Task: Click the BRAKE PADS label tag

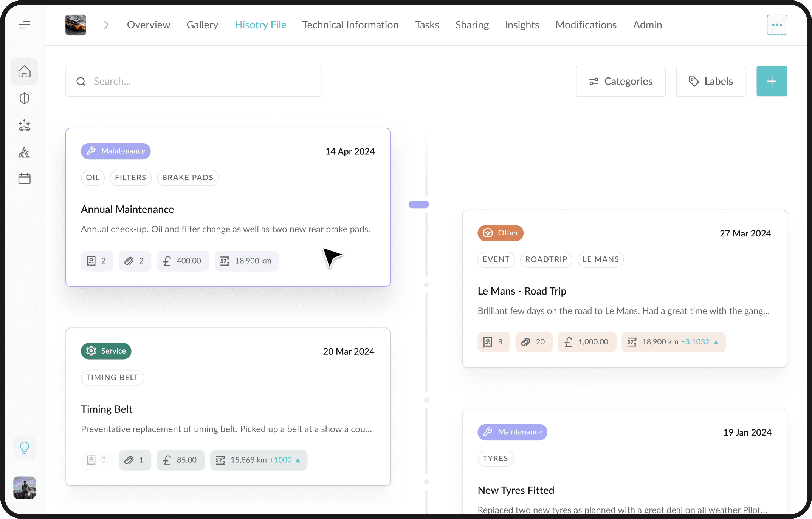Action: 188,178
